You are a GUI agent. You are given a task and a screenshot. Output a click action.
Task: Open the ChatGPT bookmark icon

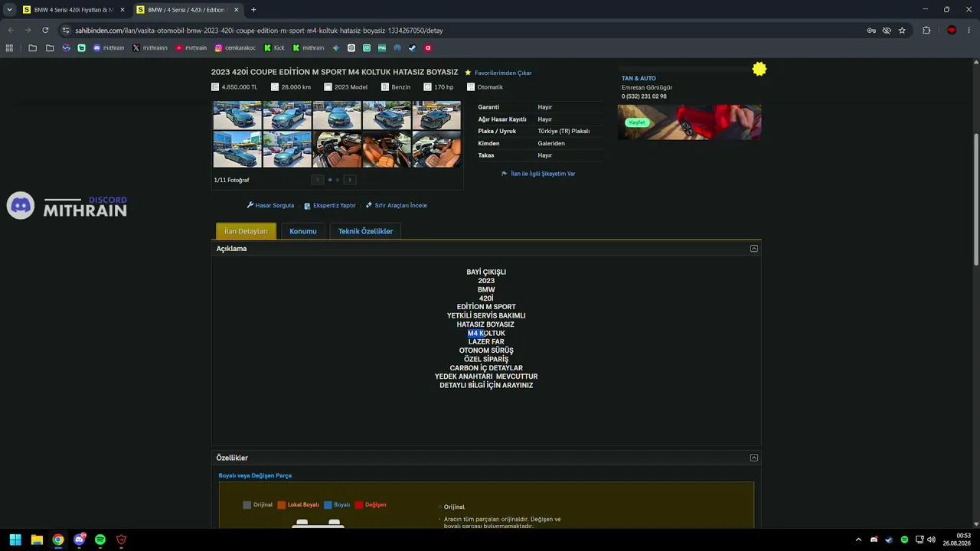tap(351, 47)
